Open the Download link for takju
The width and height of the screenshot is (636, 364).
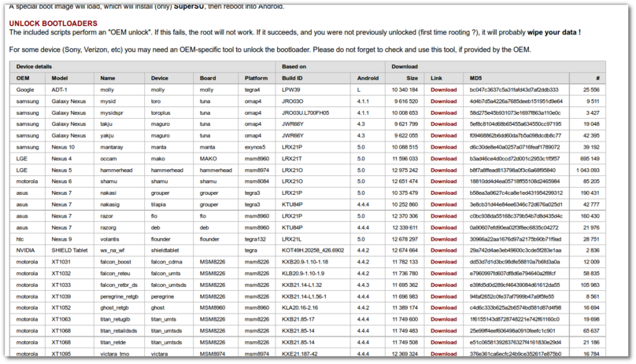443,124
